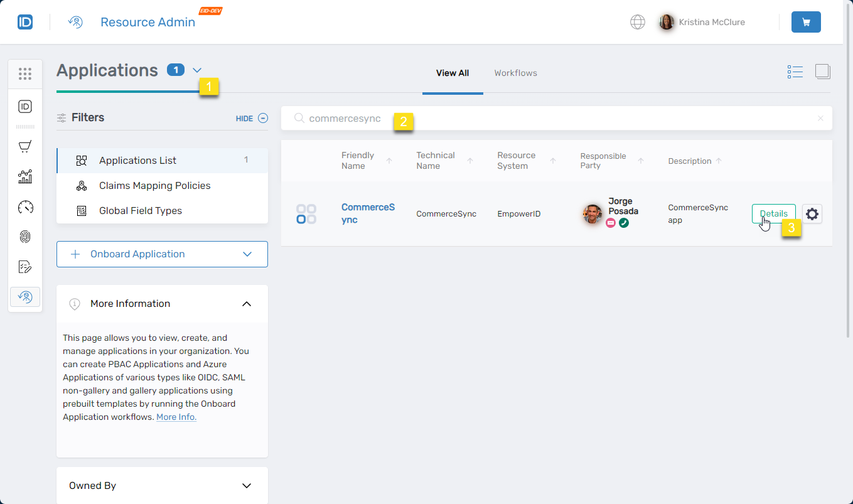853x504 pixels.
Task: Switch to card view layout icon
Action: pyautogui.click(x=822, y=72)
